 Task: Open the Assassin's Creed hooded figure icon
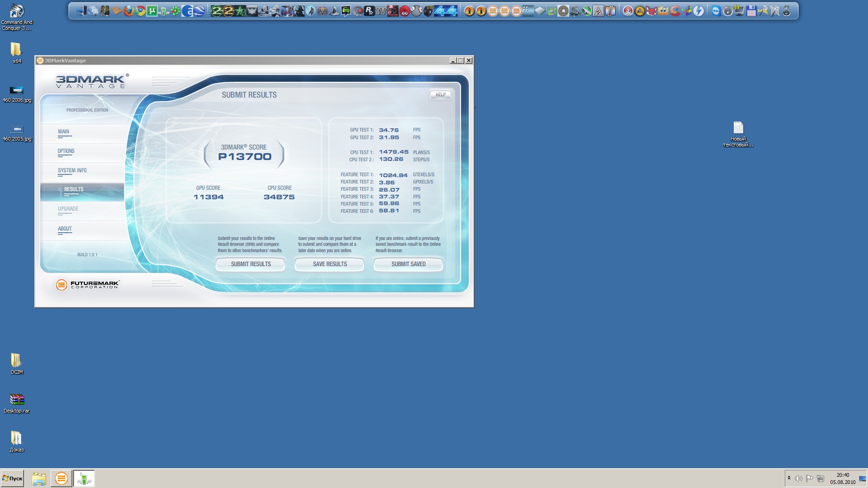(334, 11)
